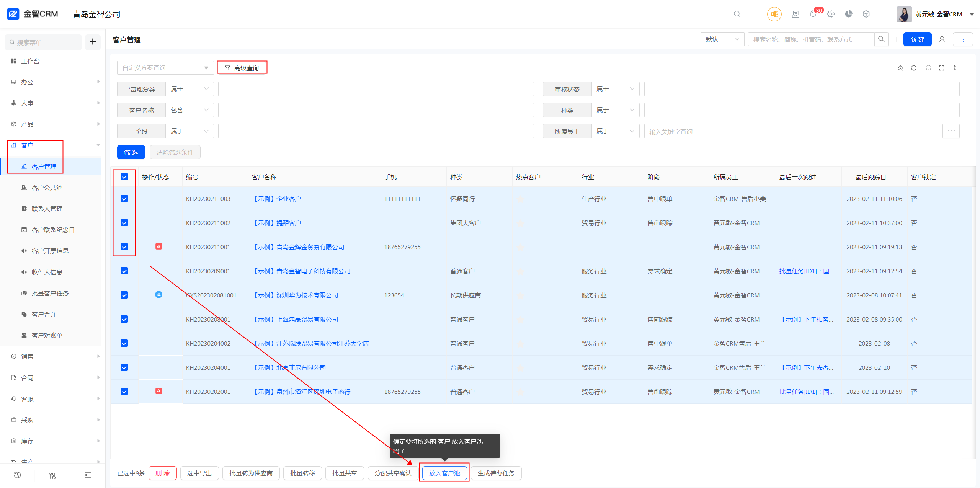Viewport: 980px width, 488px height.
Task: Click red warning icon on KH20230211001 row
Action: 158,246
